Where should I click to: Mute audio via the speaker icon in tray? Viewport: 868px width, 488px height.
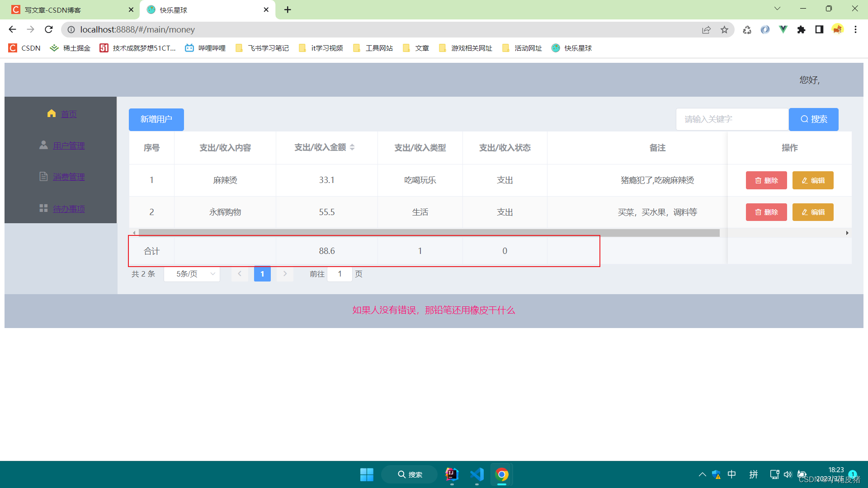click(x=788, y=474)
